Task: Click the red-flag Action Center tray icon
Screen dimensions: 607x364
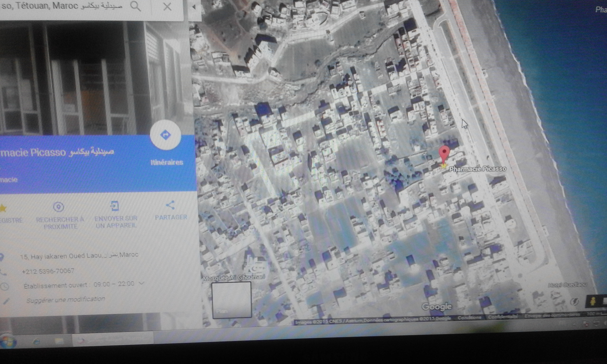Action: pos(586,324)
